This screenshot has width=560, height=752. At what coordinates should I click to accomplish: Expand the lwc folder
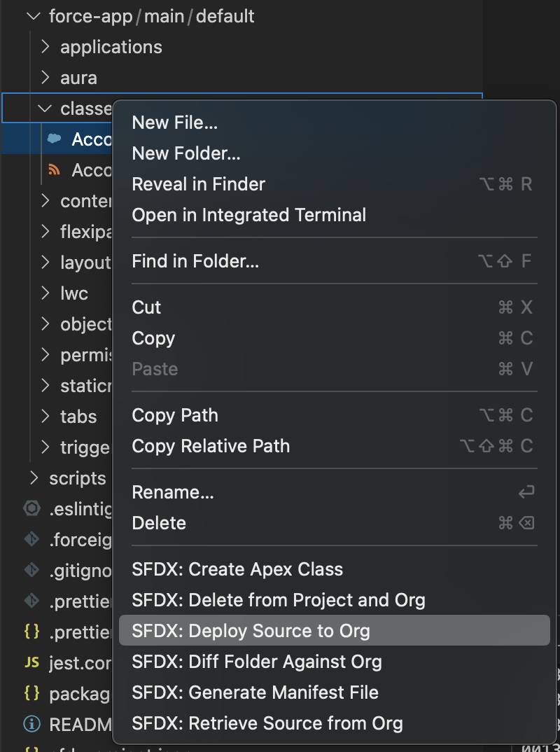click(x=72, y=293)
